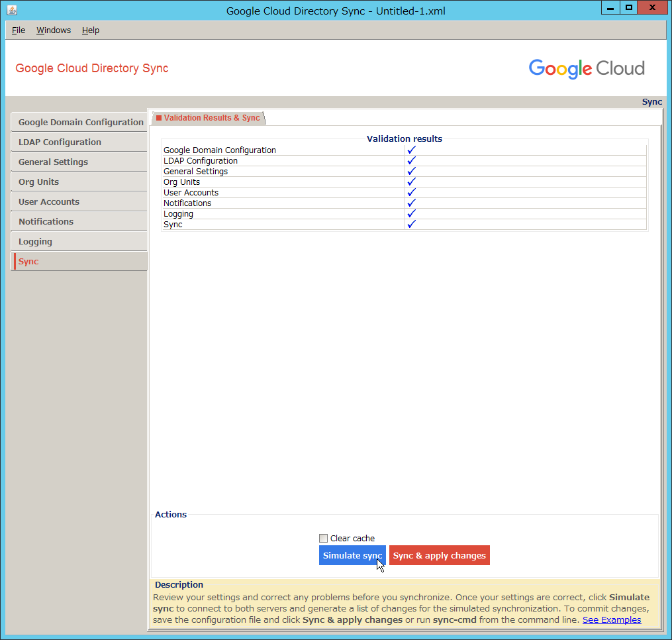Click checkmark in Notifications validation row
The width and height of the screenshot is (672, 640).
pyautogui.click(x=411, y=203)
